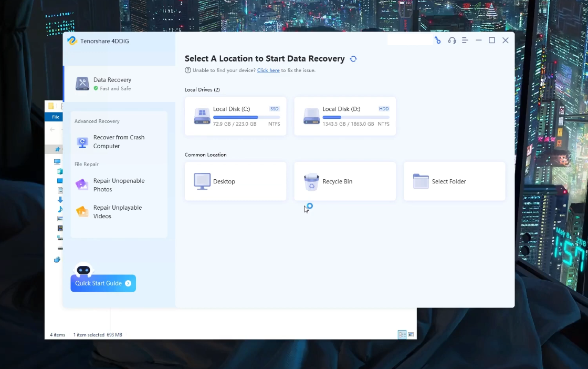
Task: Open the headset support icon
Action: pyautogui.click(x=452, y=40)
